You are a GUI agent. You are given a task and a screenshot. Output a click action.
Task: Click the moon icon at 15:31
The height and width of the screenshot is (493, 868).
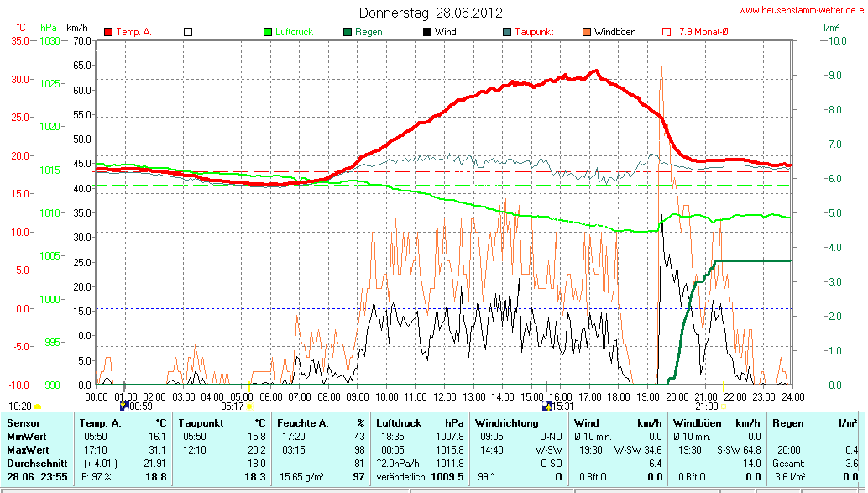548,406
